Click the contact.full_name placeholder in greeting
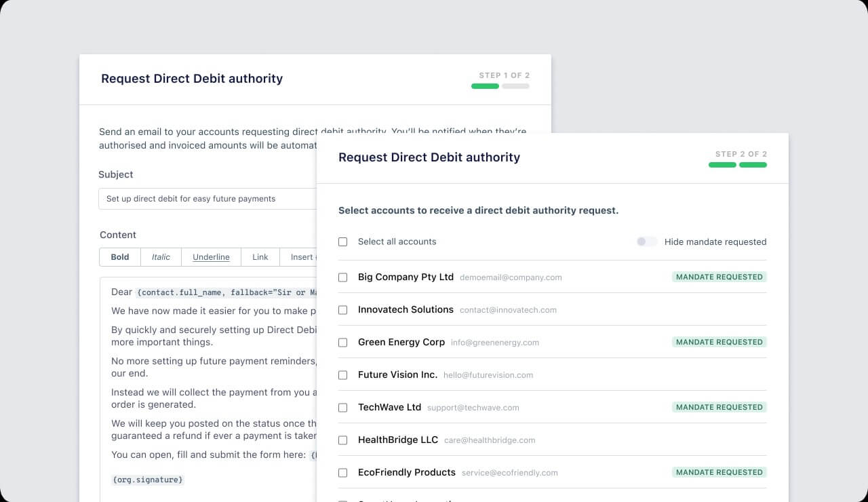Screen dimensions: 868x502 pyautogui.click(x=225, y=292)
